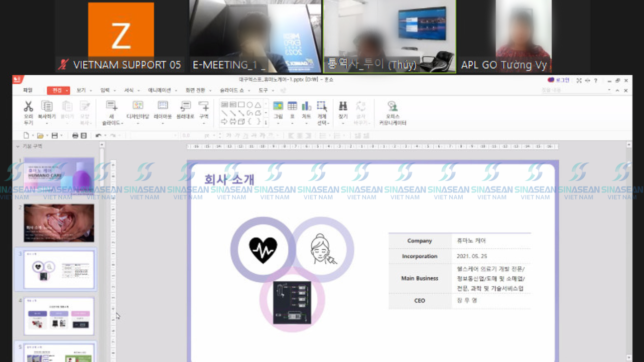The height and width of the screenshot is (362, 644).
Task: Click the full screen icon near login
Action: (579, 80)
